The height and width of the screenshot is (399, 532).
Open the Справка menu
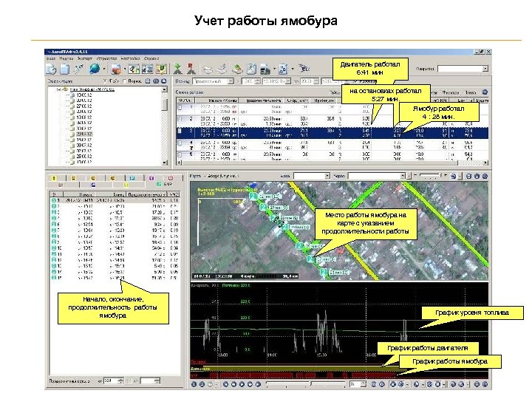pyautogui.click(x=151, y=58)
